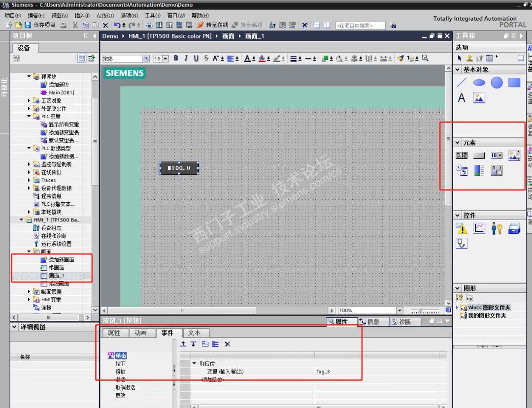Select the Bar element in toolbox
This screenshot has height=408, width=532.
pyautogui.click(x=479, y=170)
